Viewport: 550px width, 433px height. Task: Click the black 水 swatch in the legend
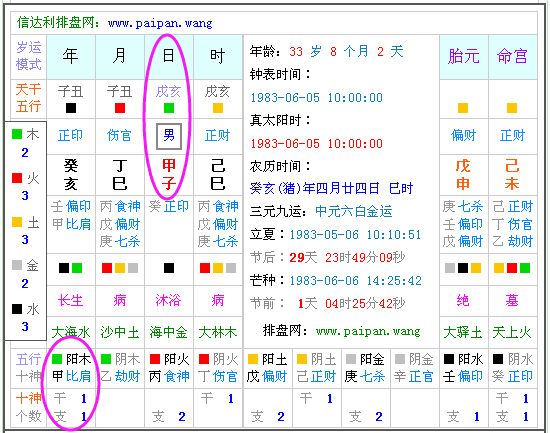coord(17,309)
